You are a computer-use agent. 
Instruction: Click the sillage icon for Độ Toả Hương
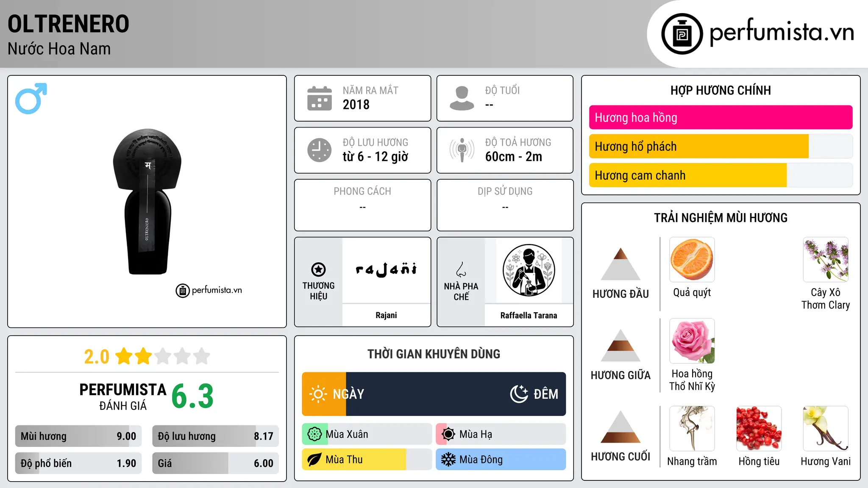(462, 150)
